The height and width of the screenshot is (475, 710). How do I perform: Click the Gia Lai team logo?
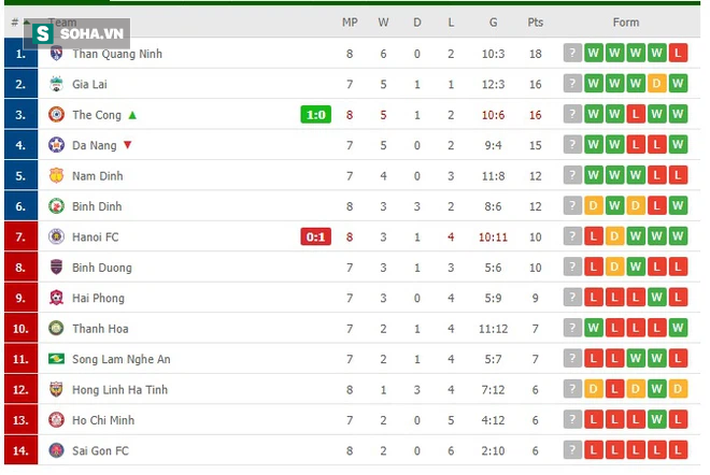[x=56, y=84]
